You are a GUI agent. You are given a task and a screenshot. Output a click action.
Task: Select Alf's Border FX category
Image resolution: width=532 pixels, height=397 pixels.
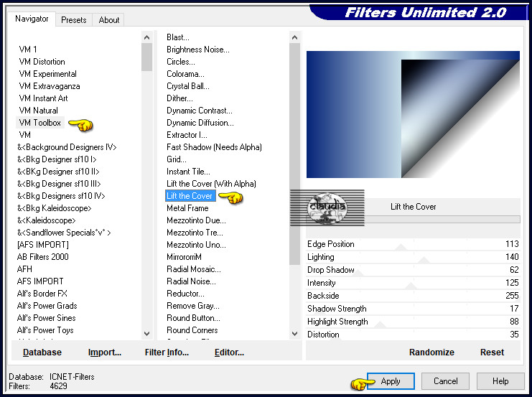tap(42, 294)
